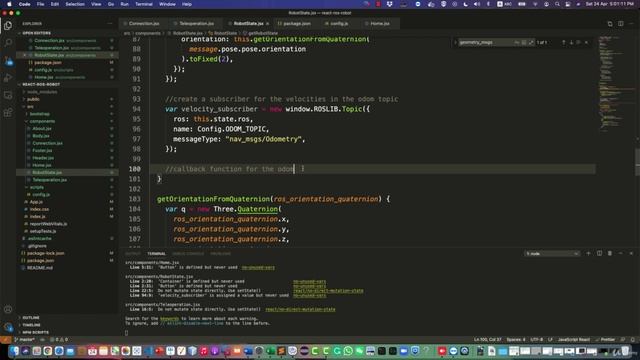Open the Remote Explorer view
Image resolution: width=640 pixels, height=360 pixels.
[8, 95]
